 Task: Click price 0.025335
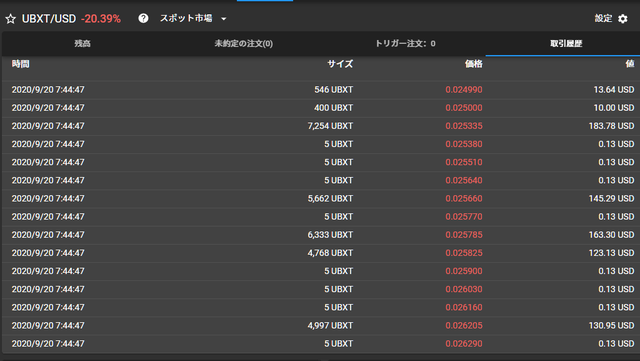(x=464, y=126)
